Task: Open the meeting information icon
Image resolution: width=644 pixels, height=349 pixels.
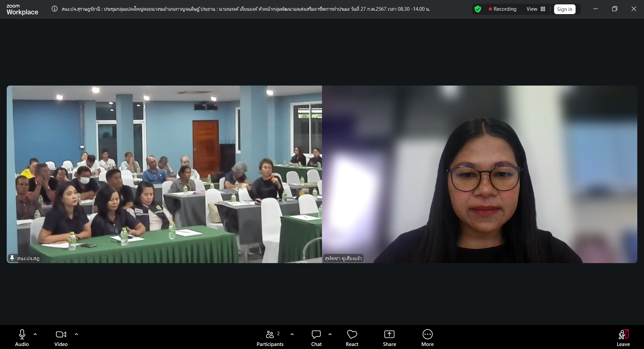Action: pyautogui.click(x=54, y=9)
